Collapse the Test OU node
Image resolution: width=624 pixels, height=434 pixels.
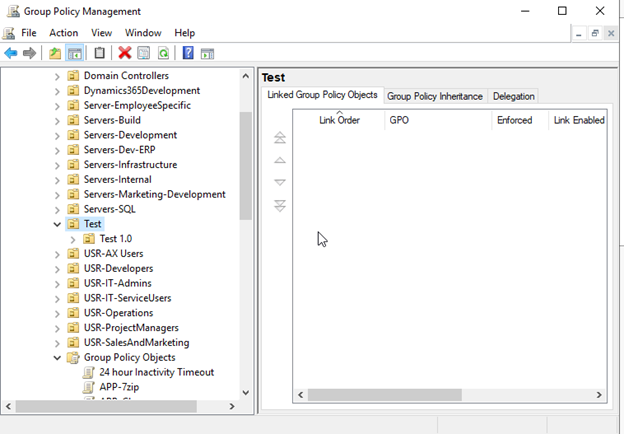pos(57,224)
